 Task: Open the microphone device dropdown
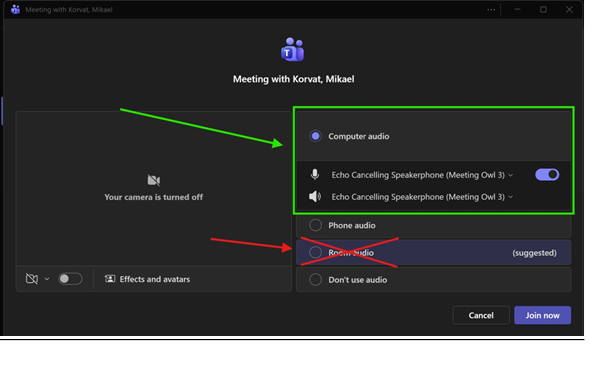tap(422, 175)
